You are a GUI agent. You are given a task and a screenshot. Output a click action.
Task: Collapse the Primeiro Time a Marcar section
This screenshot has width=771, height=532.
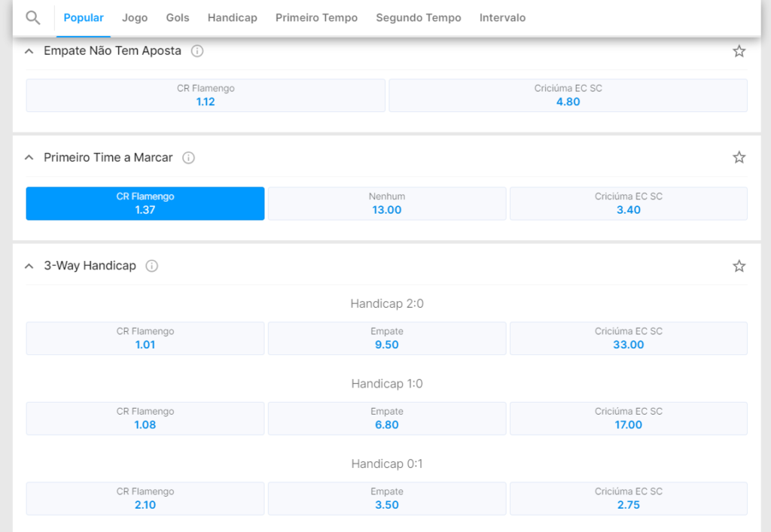click(x=29, y=158)
